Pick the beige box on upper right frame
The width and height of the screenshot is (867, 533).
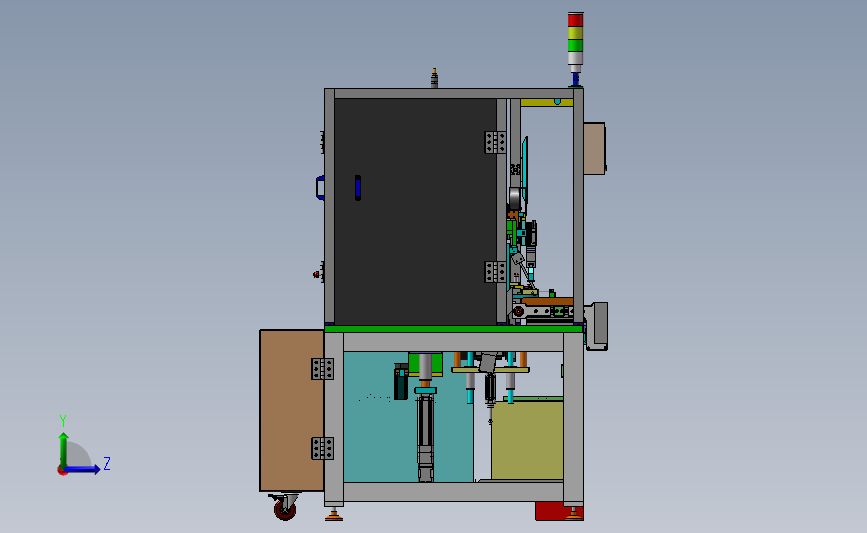[594, 149]
